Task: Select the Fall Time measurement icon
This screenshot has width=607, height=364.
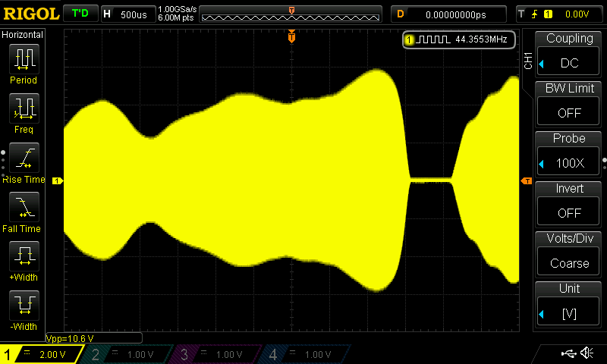Action: 24,206
